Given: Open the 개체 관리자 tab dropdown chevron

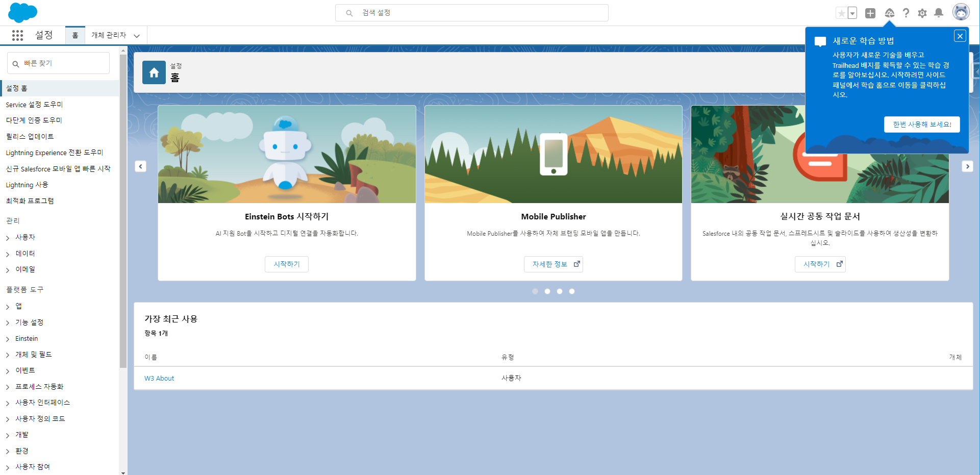Looking at the screenshot, I should point(137,36).
